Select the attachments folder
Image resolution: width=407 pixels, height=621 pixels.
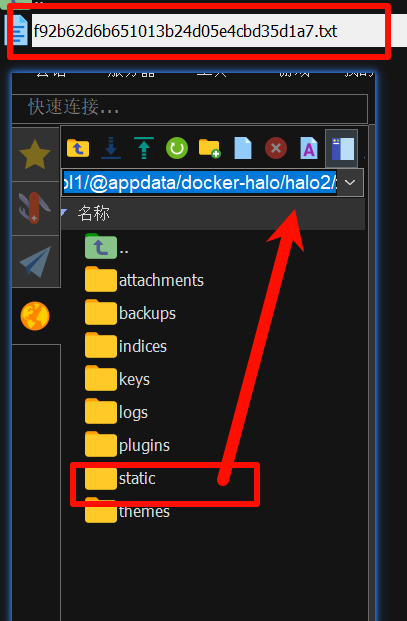coord(161,280)
